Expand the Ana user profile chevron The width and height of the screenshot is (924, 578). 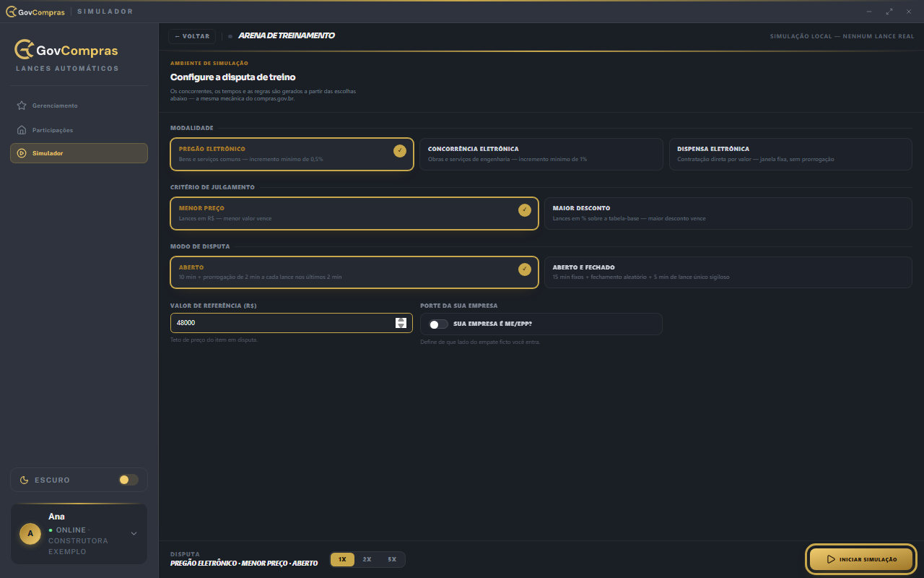click(x=134, y=534)
